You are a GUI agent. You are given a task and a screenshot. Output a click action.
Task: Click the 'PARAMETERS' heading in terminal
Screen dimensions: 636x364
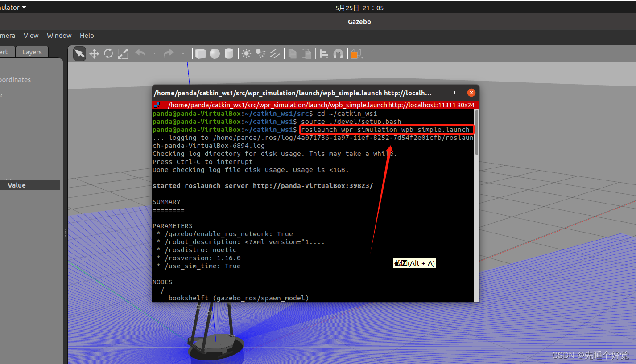173,226
